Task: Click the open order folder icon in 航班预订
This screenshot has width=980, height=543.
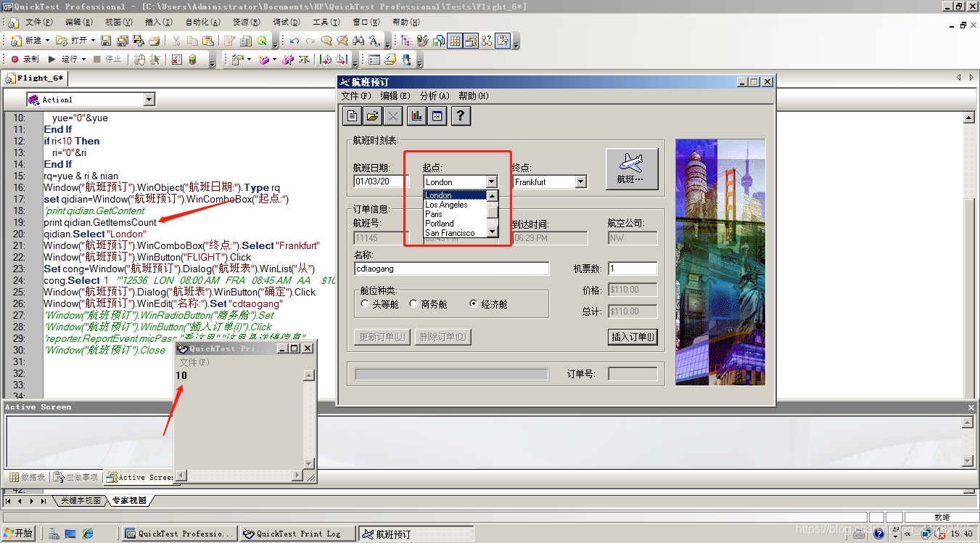Action: click(x=372, y=115)
